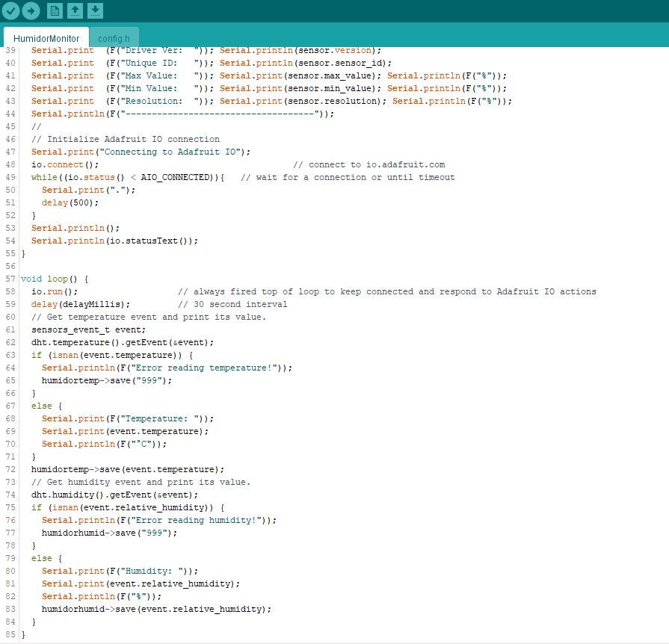Click the Verify checkmark button
Image resolution: width=669 pixels, height=644 pixels.
(10, 11)
